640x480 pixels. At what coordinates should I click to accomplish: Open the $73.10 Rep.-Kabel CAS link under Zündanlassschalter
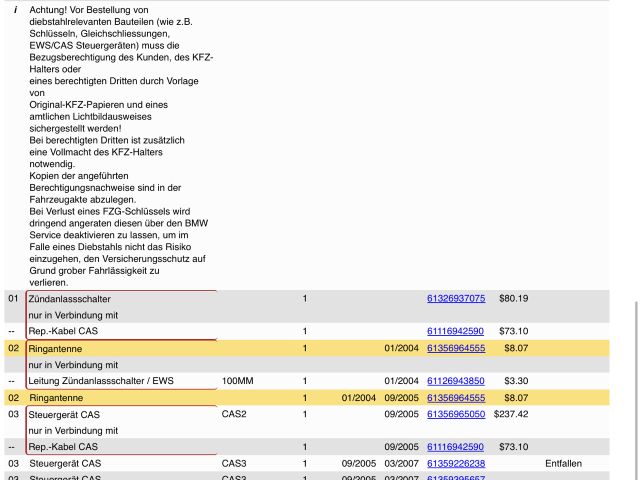[455, 331]
